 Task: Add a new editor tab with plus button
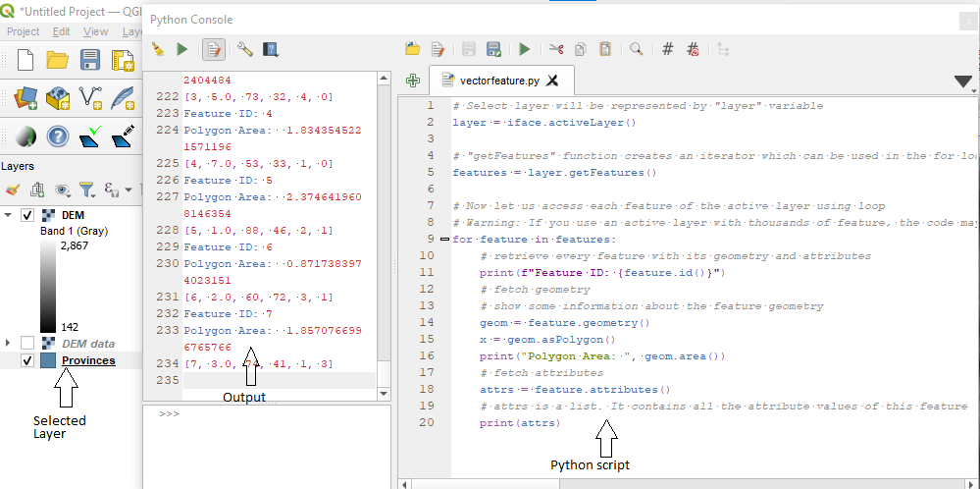pos(413,81)
